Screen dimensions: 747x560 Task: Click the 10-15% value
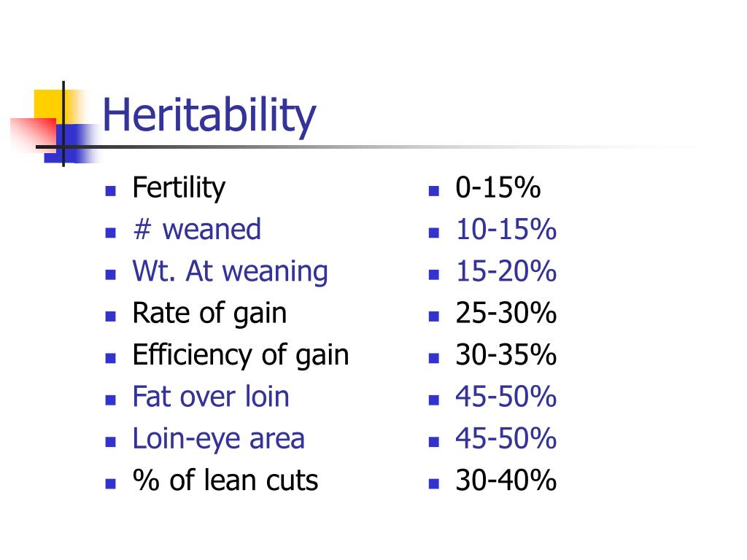(x=506, y=229)
